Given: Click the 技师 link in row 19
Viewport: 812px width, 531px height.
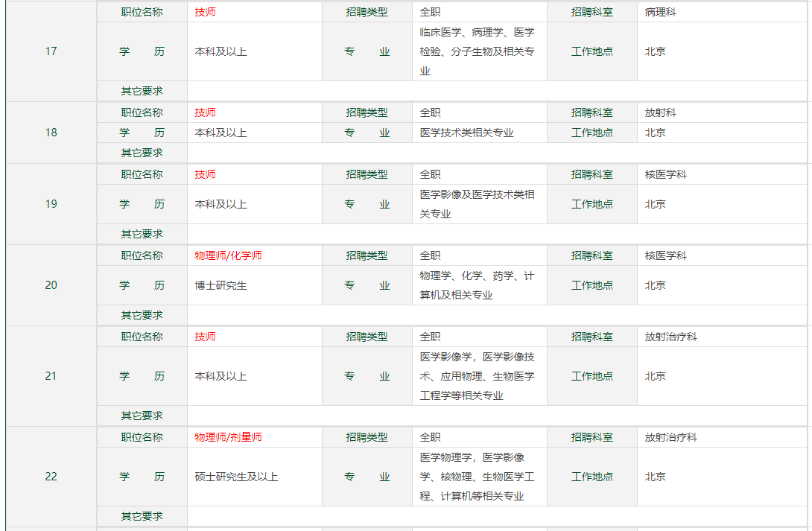Looking at the screenshot, I should click(x=206, y=174).
